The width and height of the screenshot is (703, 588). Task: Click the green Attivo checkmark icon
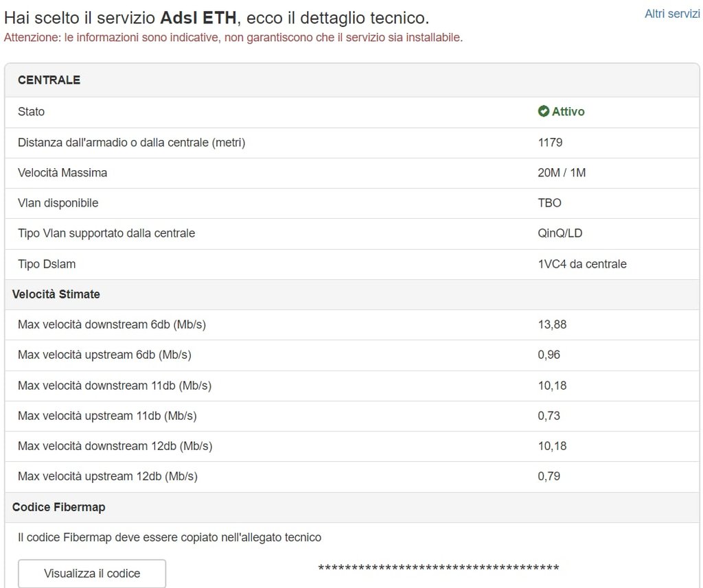pyautogui.click(x=544, y=111)
